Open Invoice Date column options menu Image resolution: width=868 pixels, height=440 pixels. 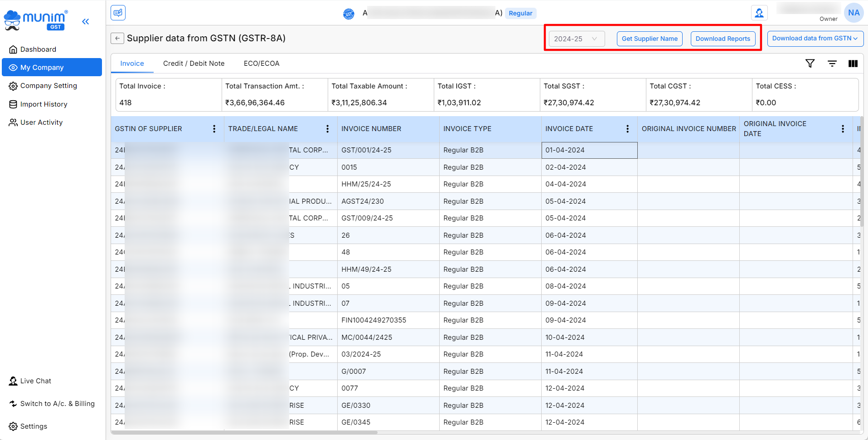[x=627, y=129]
